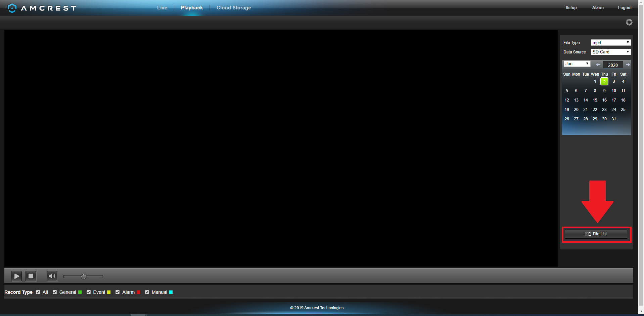Toggle the Manual record type checkbox
The width and height of the screenshot is (644, 316).
(x=147, y=292)
